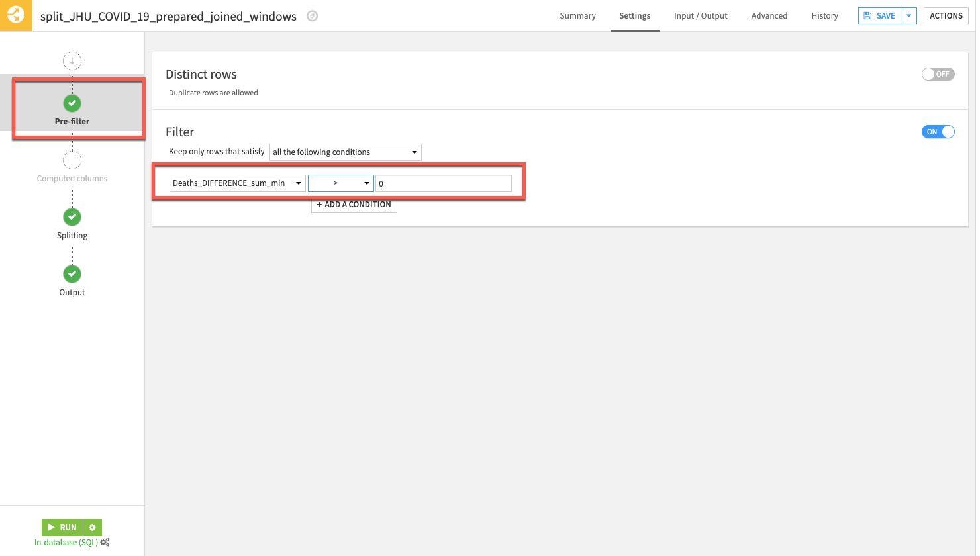Expand the arrow next to SAVE button
Image resolution: width=980 pixels, height=556 pixels.
(x=908, y=16)
